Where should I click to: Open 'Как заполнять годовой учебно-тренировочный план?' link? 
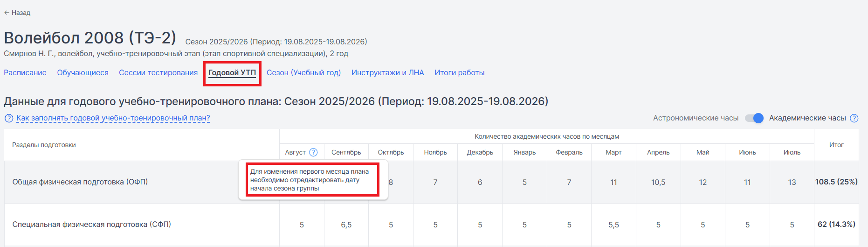[113, 118]
